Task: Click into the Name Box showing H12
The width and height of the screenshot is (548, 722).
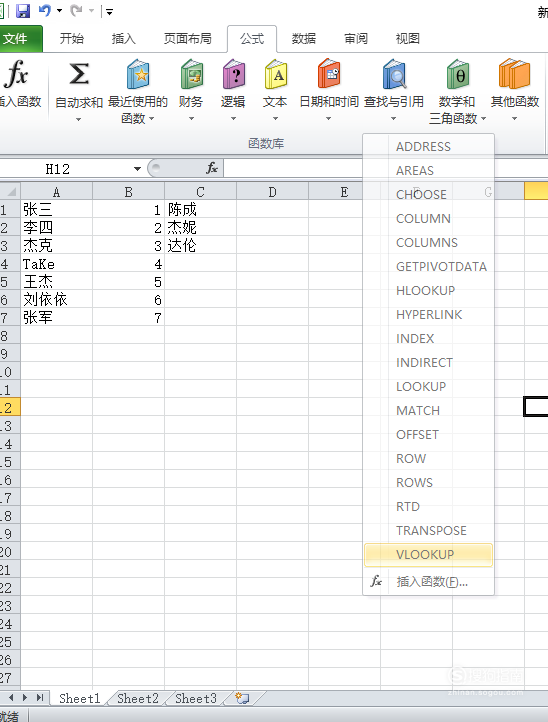Action: click(64, 169)
